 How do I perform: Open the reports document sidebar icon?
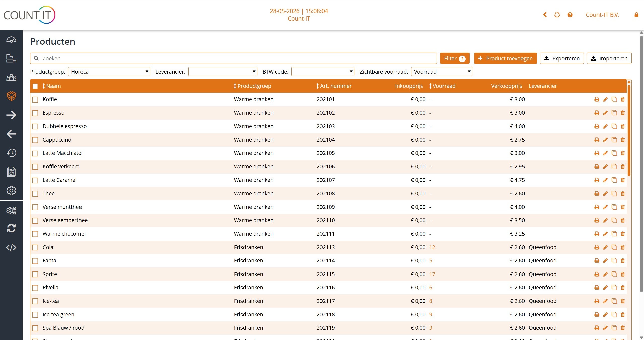(x=11, y=172)
